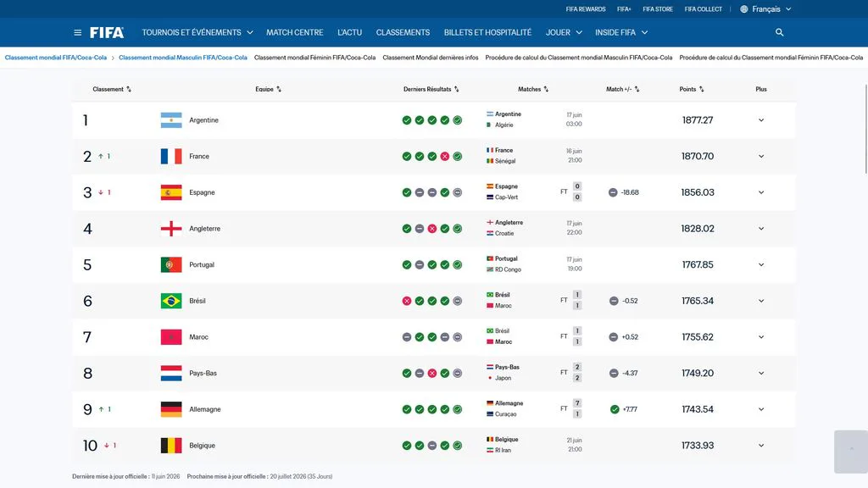Click FIFA Rewards link
The height and width of the screenshot is (488, 868).
click(x=586, y=8)
